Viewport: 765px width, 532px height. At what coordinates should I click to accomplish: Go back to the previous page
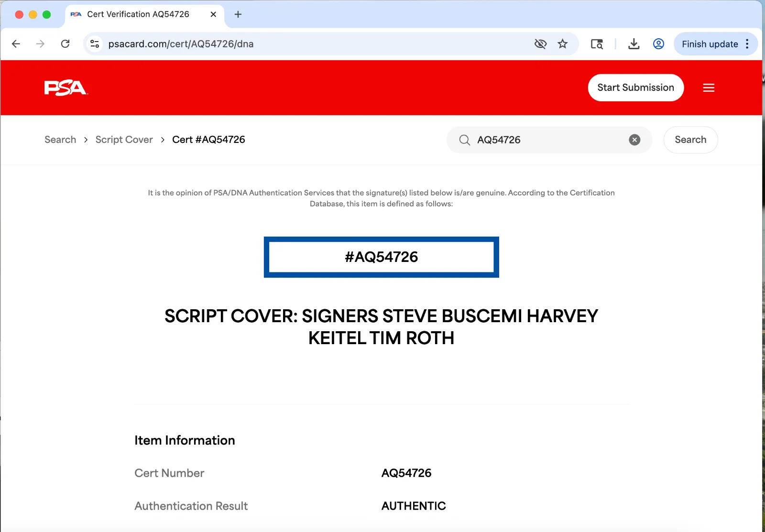[x=16, y=44]
